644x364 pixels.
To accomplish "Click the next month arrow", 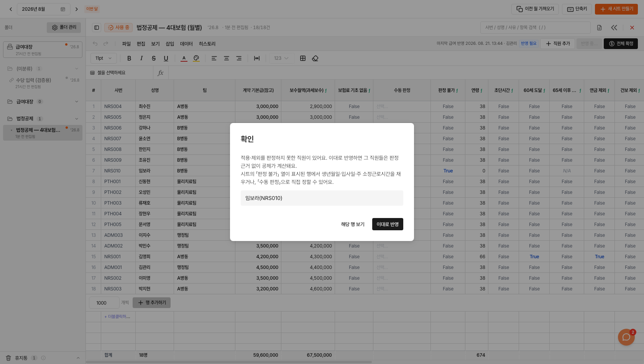I will click(77, 9).
